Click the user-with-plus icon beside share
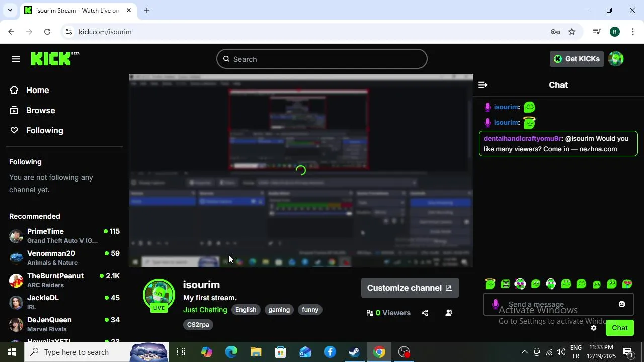Image resolution: width=644 pixels, height=362 pixels. (x=449, y=313)
